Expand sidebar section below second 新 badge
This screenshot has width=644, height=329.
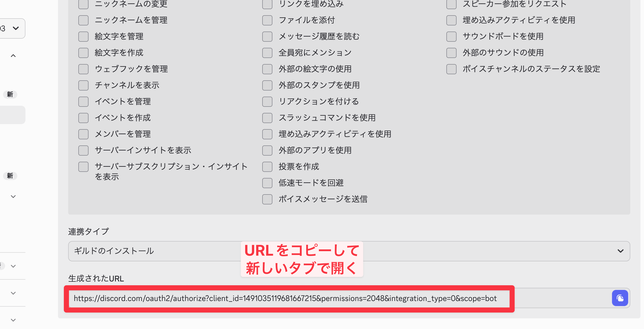(13, 197)
